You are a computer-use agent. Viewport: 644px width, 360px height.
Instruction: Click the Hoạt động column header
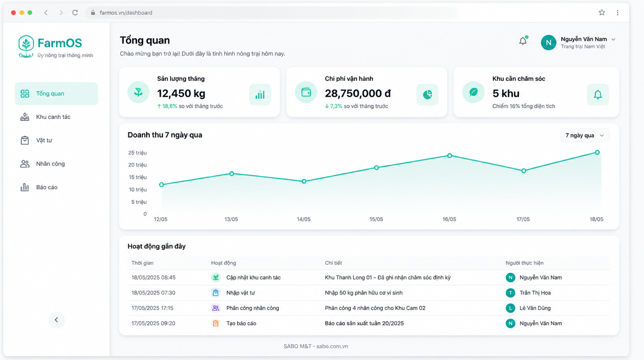pyautogui.click(x=223, y=263)
